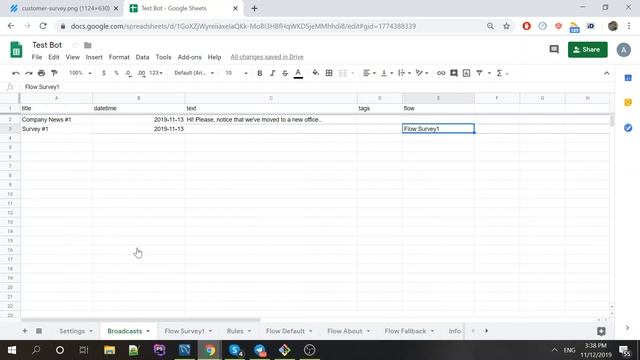The height and width of the screenshot is (360, 640).
Task: Toggle strikethrough formatting
Action: (x=285, y=73)
